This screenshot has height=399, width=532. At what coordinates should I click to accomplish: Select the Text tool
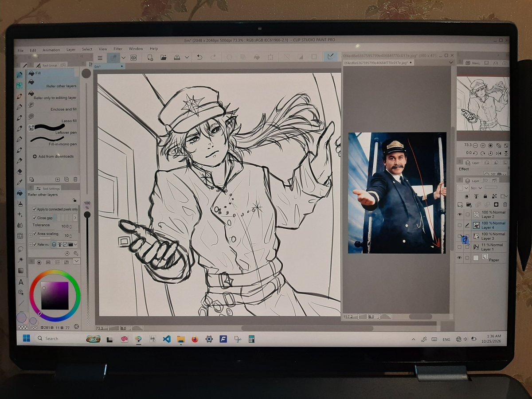point(21,282)
